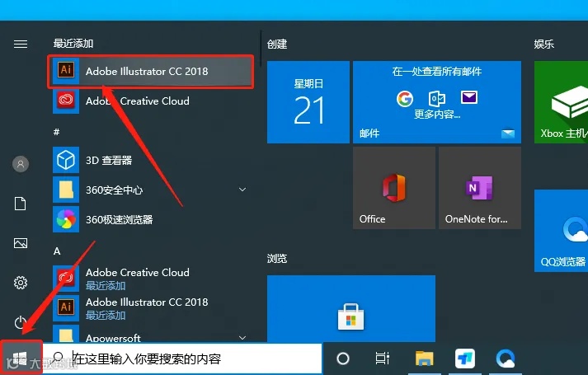Open the Xbox 主机 tile
The width and height of the screenshot is (588, 375).
(561, 102)
